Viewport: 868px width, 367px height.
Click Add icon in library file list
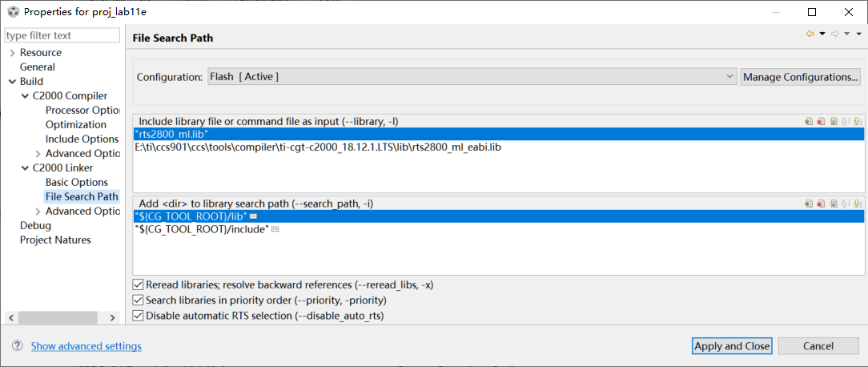tap(810, 122)
